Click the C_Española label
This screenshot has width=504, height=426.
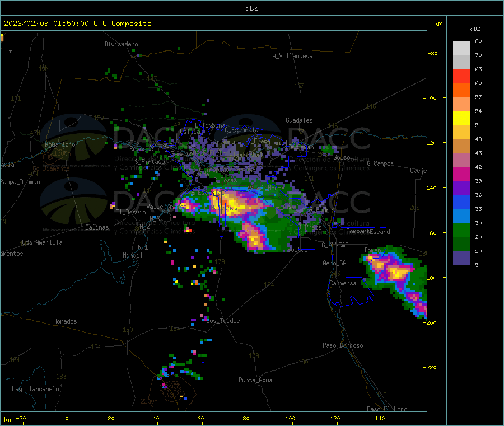(241, 130)
